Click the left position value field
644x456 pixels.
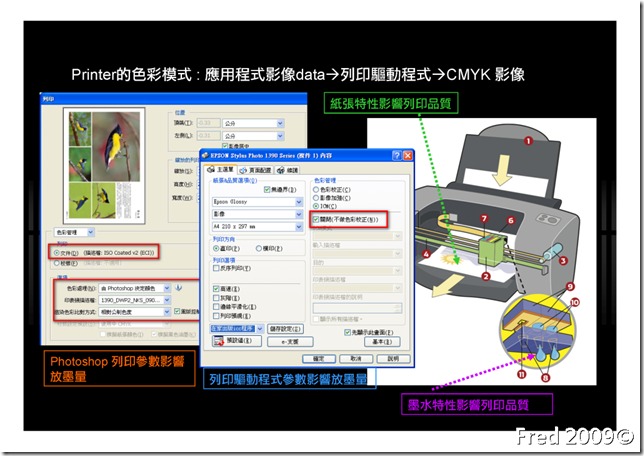(x=208, y=136)
